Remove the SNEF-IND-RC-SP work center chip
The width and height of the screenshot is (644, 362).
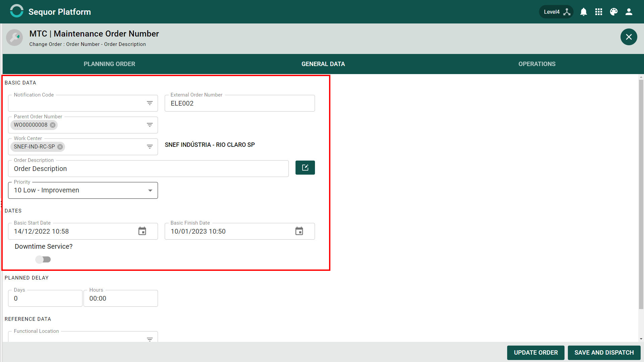60,147
